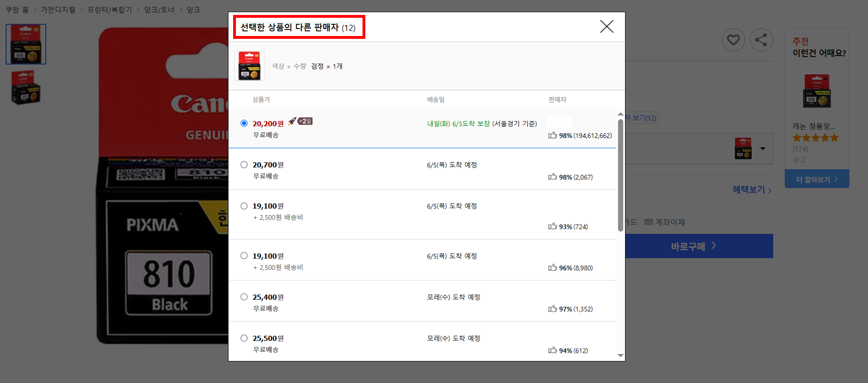
Task: Open the 쿠팡 홈 breadcrumb
Action: [x=17, y=10]
